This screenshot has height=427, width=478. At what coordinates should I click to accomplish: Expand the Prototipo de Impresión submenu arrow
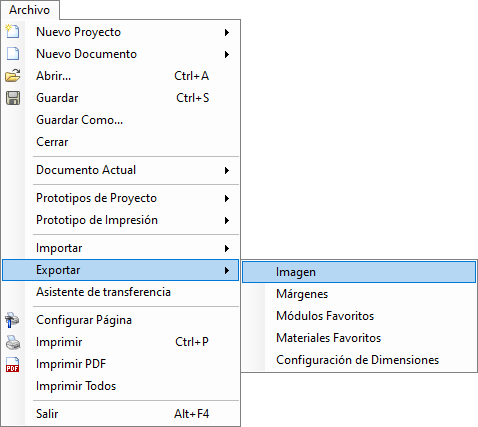[227, 220]
